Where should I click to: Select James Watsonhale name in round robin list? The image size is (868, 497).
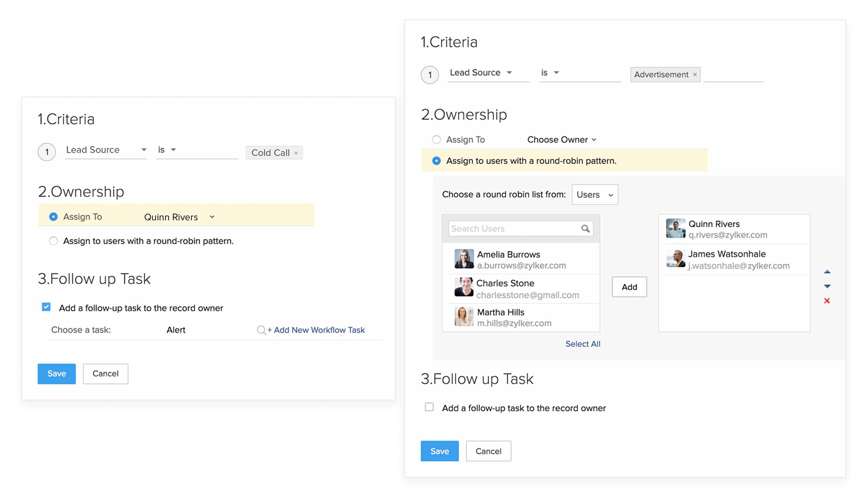click(x=727, y=254)
